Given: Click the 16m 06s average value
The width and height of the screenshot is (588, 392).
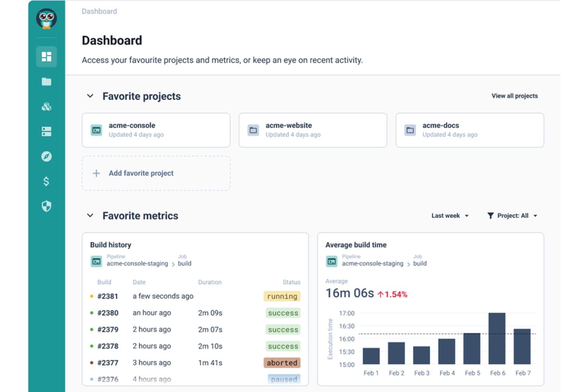Looking at the screenshot, I should tap(350, 293).
